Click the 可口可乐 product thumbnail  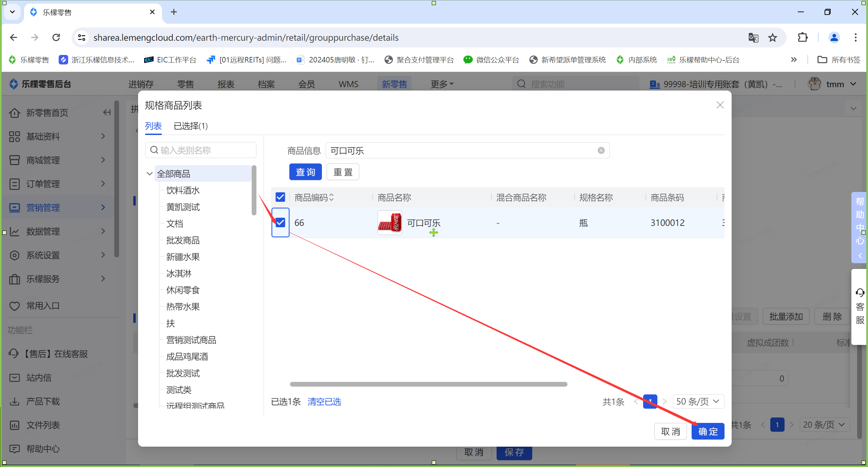[x=390, y=222]
